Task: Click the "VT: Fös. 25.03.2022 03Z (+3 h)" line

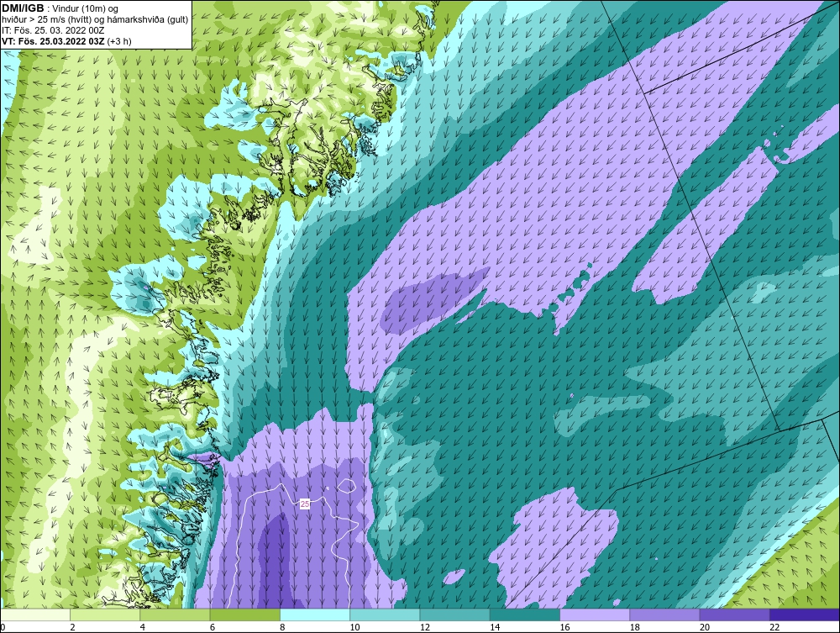Action: (66, 41)
